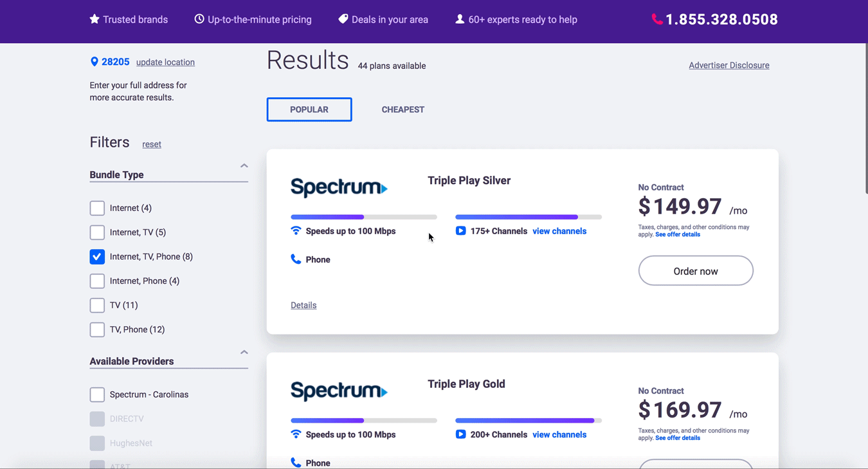Click the disabled DIRECTV provider checkbox

pyautogui.click(x=97, y=419)
